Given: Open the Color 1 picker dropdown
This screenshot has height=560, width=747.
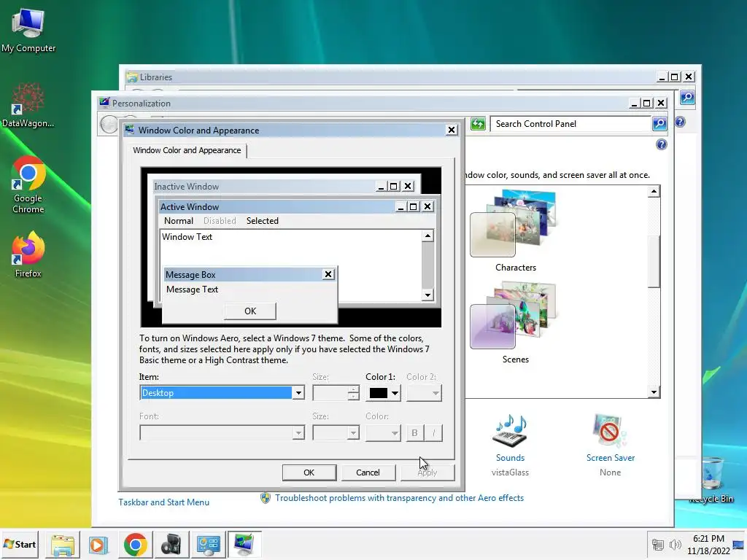Looking at the screenshot, I should click(384, 393).
